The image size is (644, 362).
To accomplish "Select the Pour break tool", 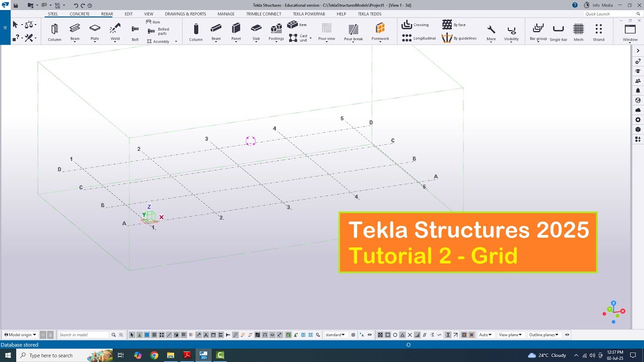I will (x=353, y=32).
